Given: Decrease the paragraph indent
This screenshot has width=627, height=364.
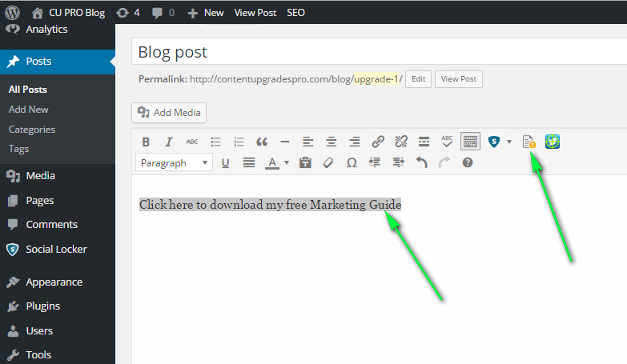Looking at the screenshot, I should [375, 162].
